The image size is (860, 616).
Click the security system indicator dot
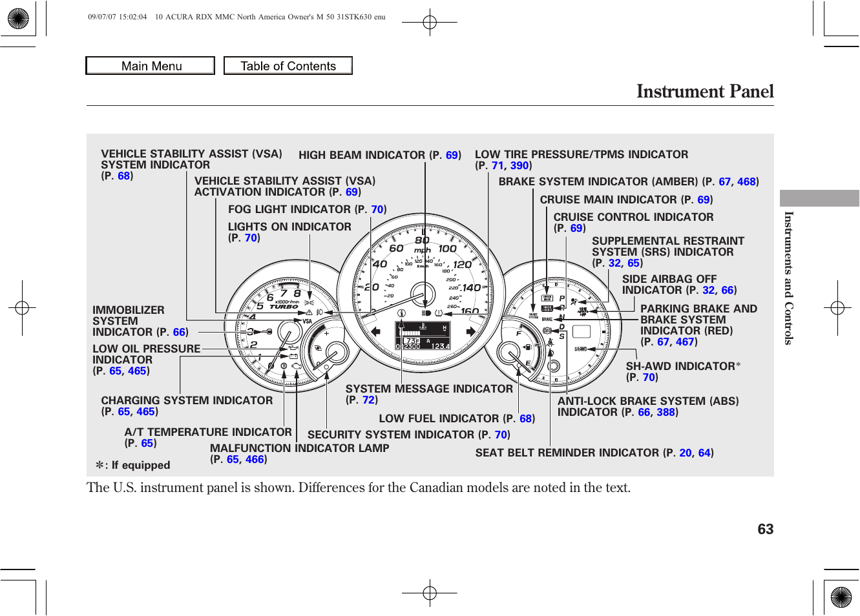click(326, 367)
